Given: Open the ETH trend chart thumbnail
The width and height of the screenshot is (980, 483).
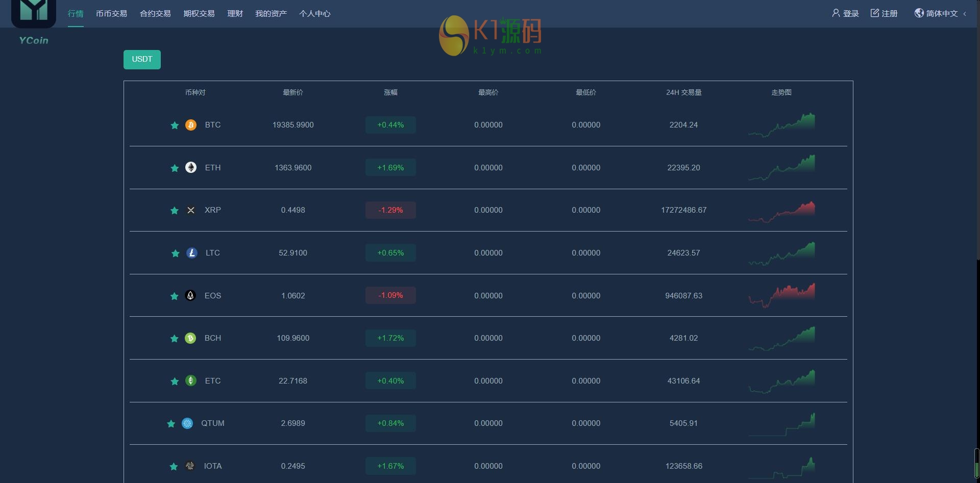Looking at the screenshot, I should coord(781,168).
